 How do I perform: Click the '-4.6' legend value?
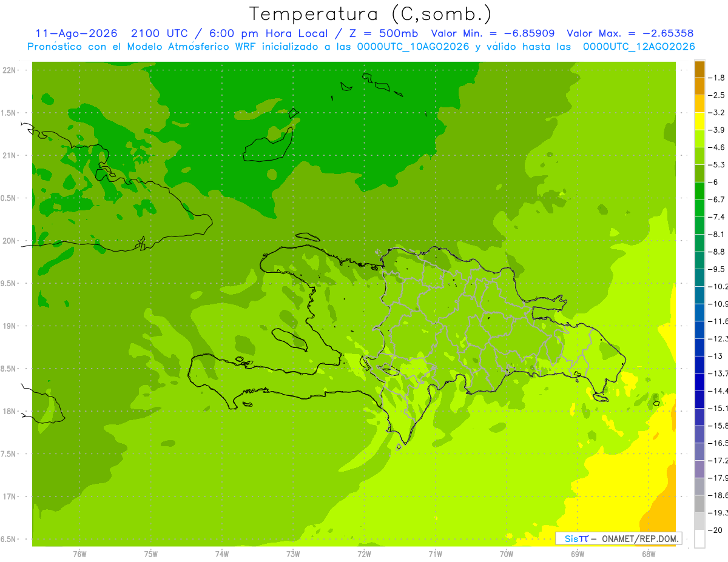pos(716,147)
